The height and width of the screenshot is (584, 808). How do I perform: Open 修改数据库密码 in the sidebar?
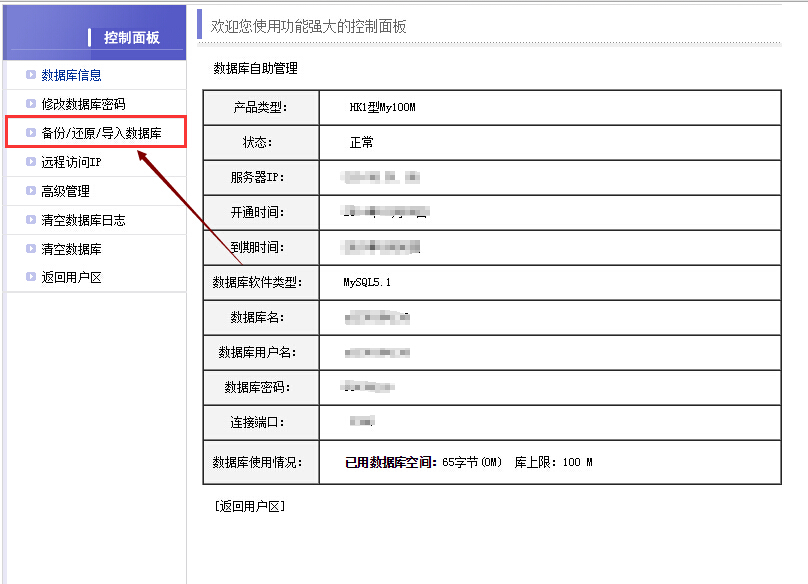[x=83, y=104]
